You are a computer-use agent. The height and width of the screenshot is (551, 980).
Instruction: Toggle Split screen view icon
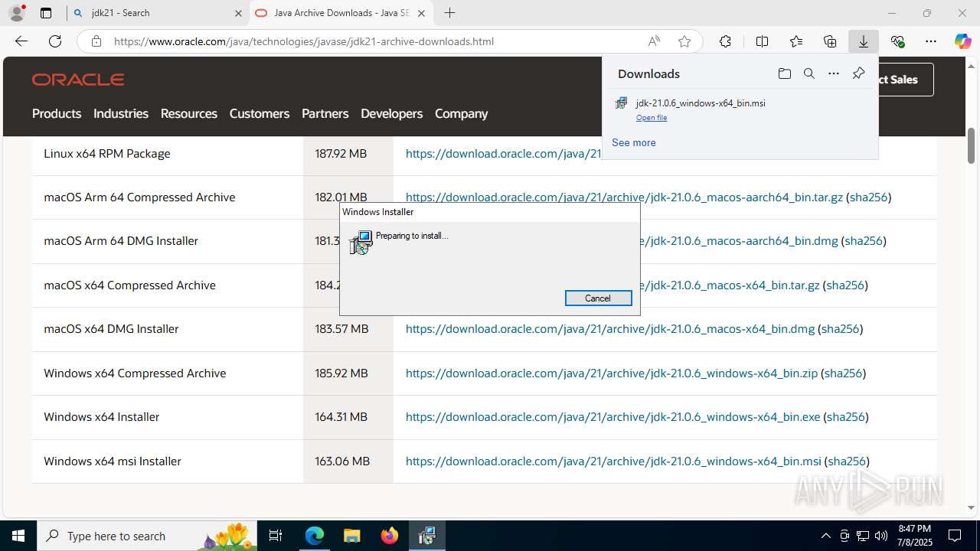pos(762,41)
